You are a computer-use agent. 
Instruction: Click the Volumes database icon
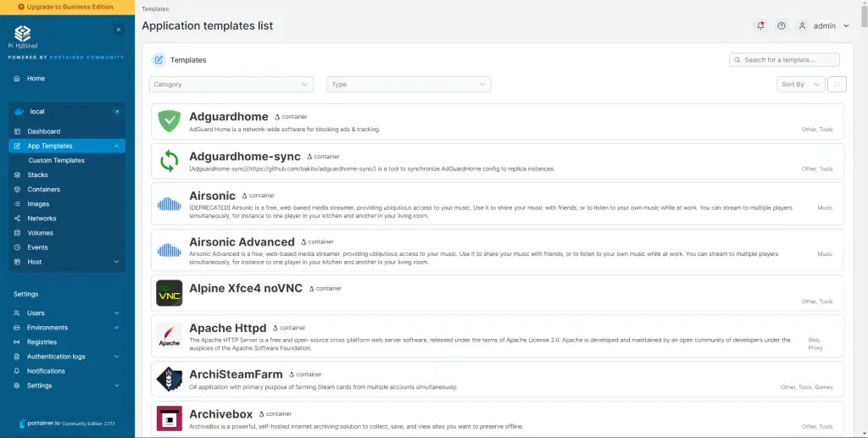click(17, 233)
